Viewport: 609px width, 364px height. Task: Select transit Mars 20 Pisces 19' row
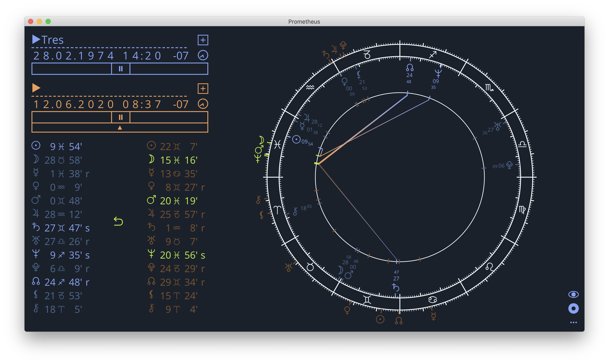click(x=172, y=201)
